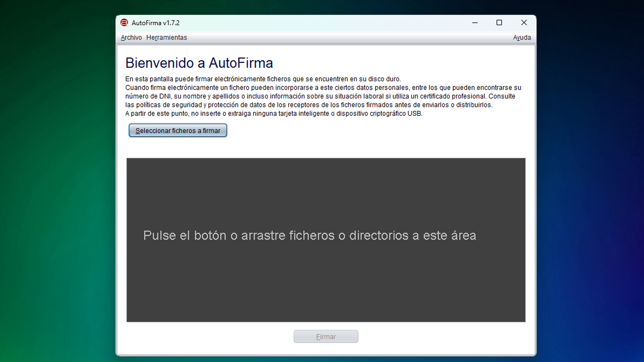Close the AutoFirma window
Screen dimensions: 644x362
tap(524, 23)
